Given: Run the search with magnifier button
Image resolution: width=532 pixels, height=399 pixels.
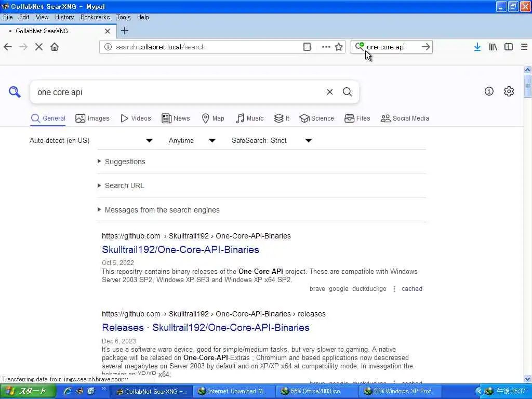Looking at the screenshot, I should [x=347, y=92].
